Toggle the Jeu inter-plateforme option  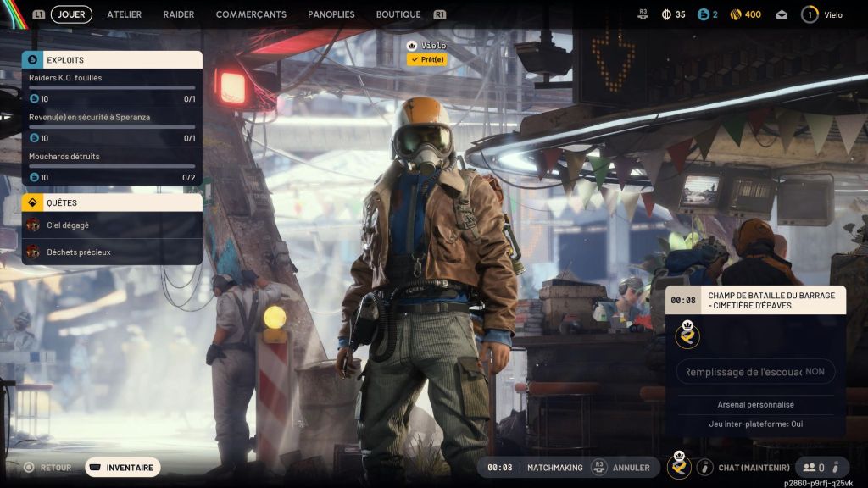[x=755, y=424]
